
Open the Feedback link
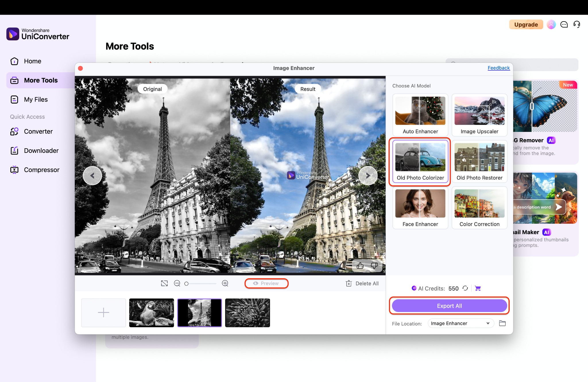pos(498,68)
